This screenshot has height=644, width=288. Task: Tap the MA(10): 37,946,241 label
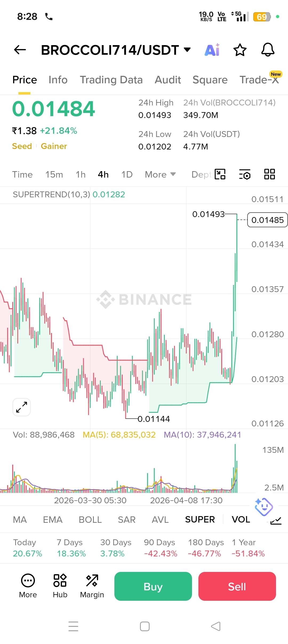202,435
